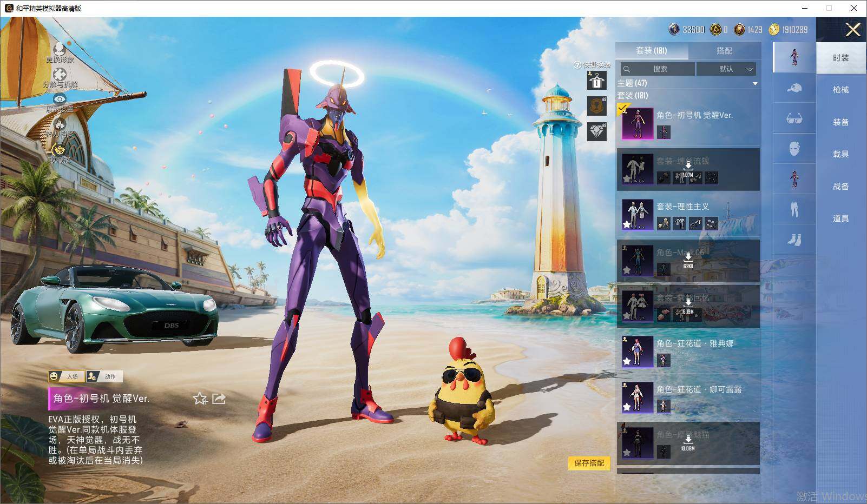Select quick outfit slot 1 hanger icon
The image size is (867, 504).
(597, 81)
